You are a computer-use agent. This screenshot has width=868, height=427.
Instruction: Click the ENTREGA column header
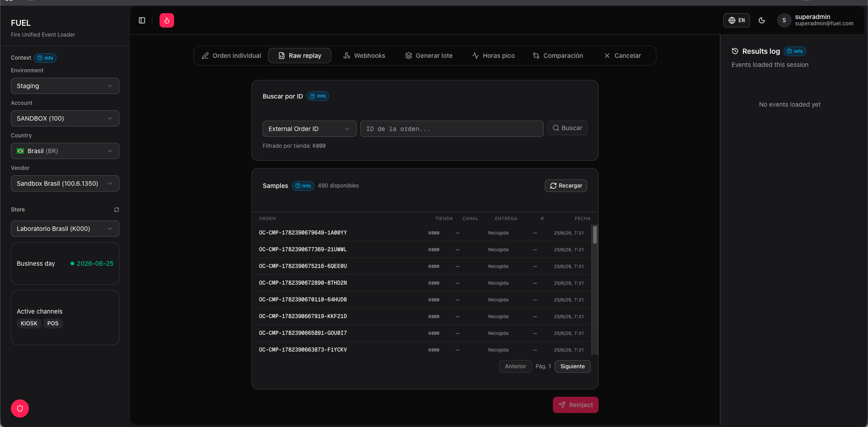(x=506, y=219)
